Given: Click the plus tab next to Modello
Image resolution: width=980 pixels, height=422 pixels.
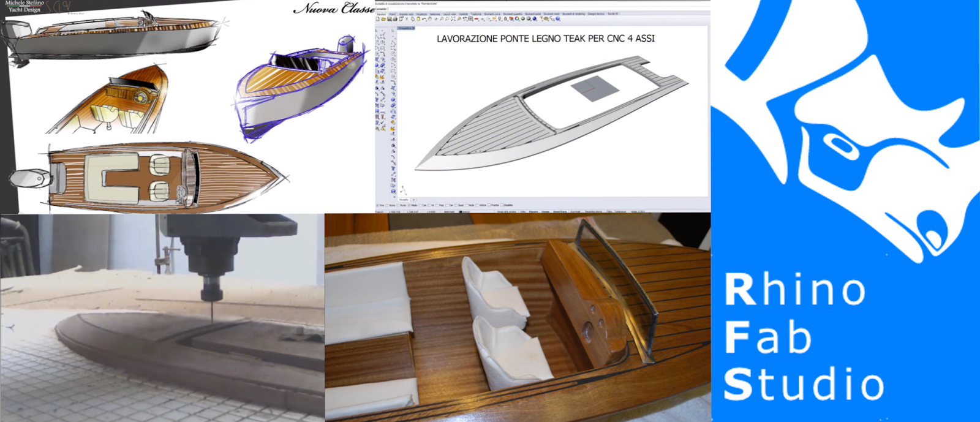Looking at the screenshot, I should click(413, 200).
